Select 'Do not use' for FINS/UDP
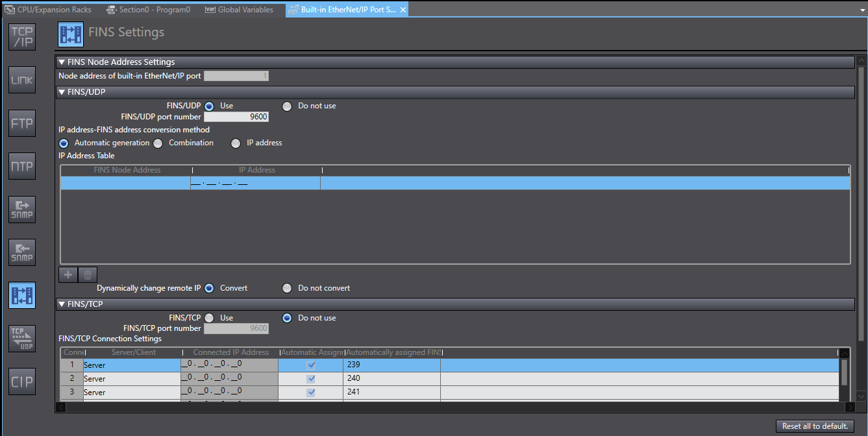868x436 pixels. click(x=287, y=106)
